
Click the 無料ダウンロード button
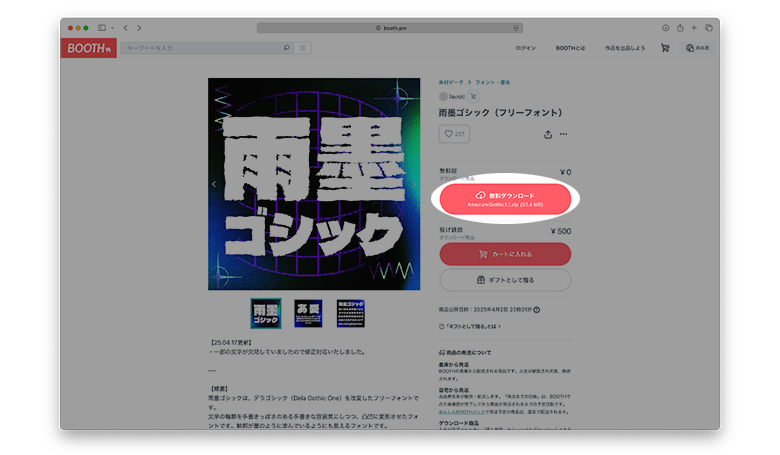pos(505,199)
